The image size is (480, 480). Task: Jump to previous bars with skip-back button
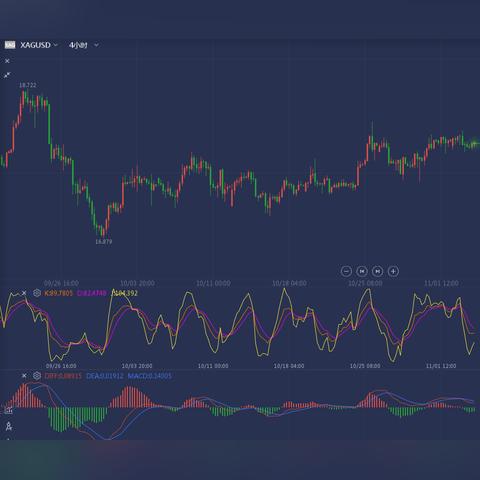(x=362, y=271)
